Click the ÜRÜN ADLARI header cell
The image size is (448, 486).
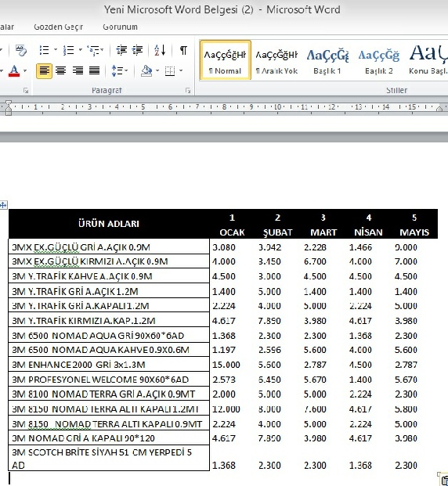[x=109, y=224]
